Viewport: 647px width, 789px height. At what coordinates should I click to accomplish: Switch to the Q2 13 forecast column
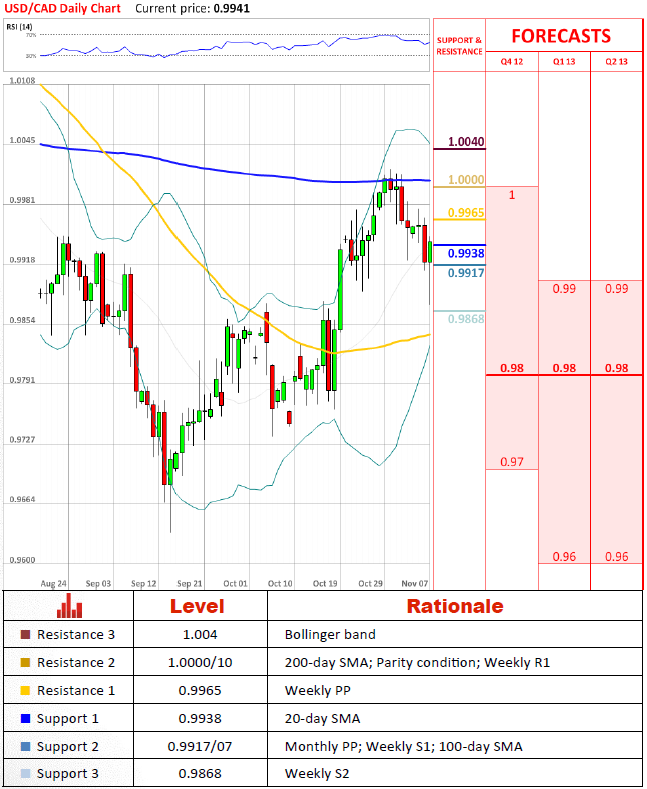click(x=616, y=61)
